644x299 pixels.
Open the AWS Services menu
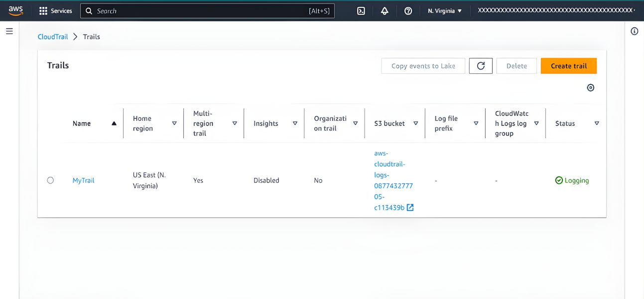coord(56,10)
